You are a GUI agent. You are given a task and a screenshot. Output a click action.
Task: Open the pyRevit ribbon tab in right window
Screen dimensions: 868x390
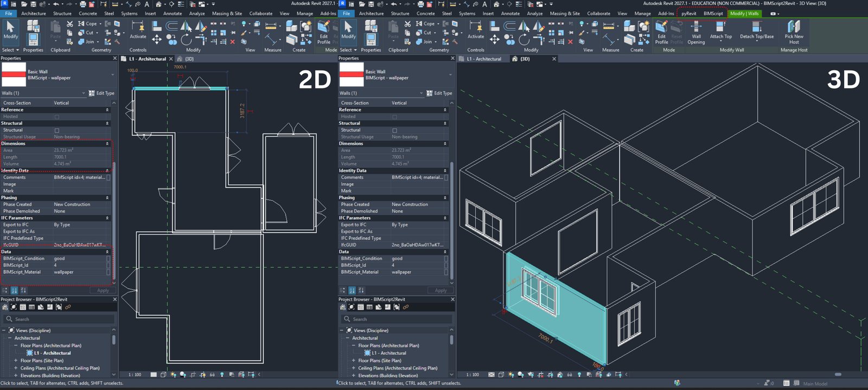(688, 14)
